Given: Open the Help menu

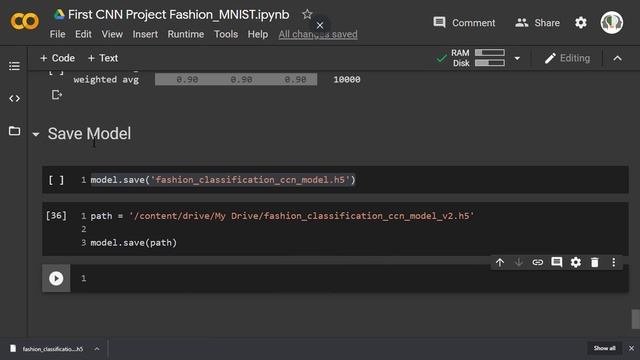Looking at the screenshot, I should pos(258,34).
